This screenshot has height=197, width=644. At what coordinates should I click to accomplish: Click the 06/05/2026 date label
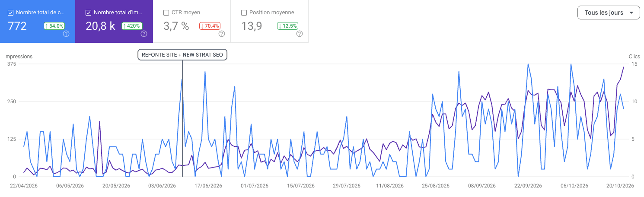tap(70, 186)
